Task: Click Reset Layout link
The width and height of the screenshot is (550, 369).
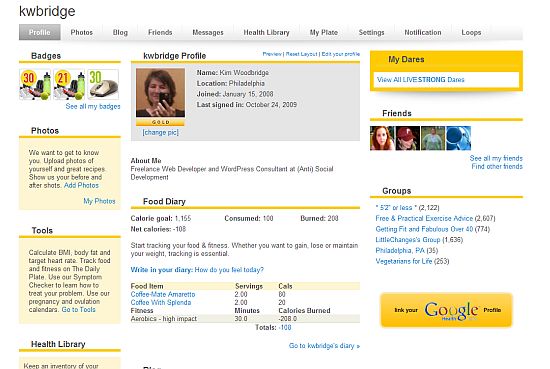Action: 301,54
